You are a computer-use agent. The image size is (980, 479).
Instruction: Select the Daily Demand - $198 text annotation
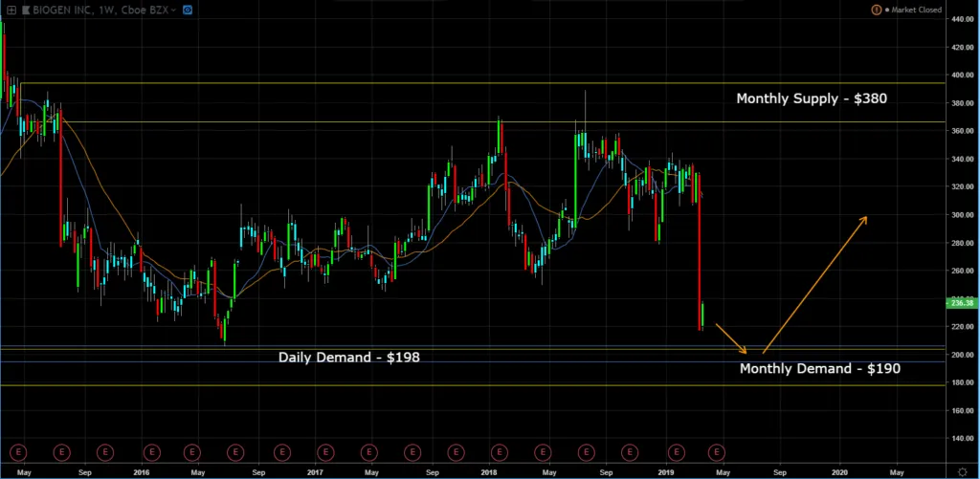tap(348, 358)
